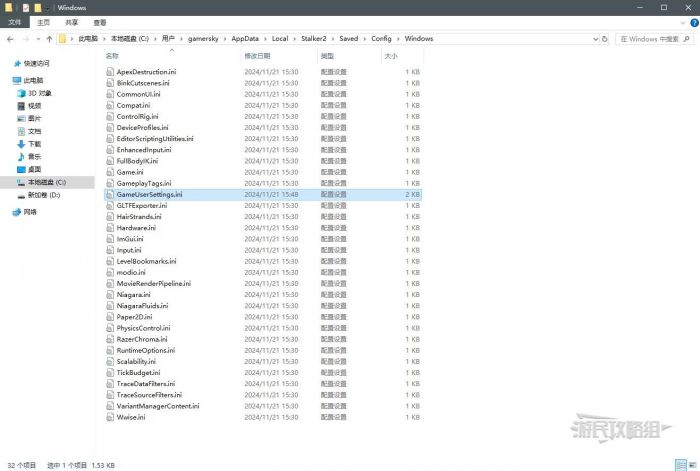Go up one folder with up arrow

(49, 39)
